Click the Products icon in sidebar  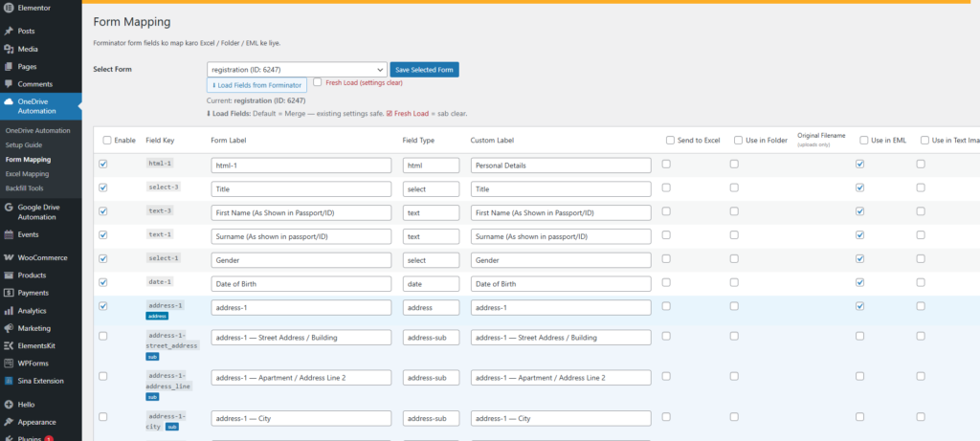9,275
